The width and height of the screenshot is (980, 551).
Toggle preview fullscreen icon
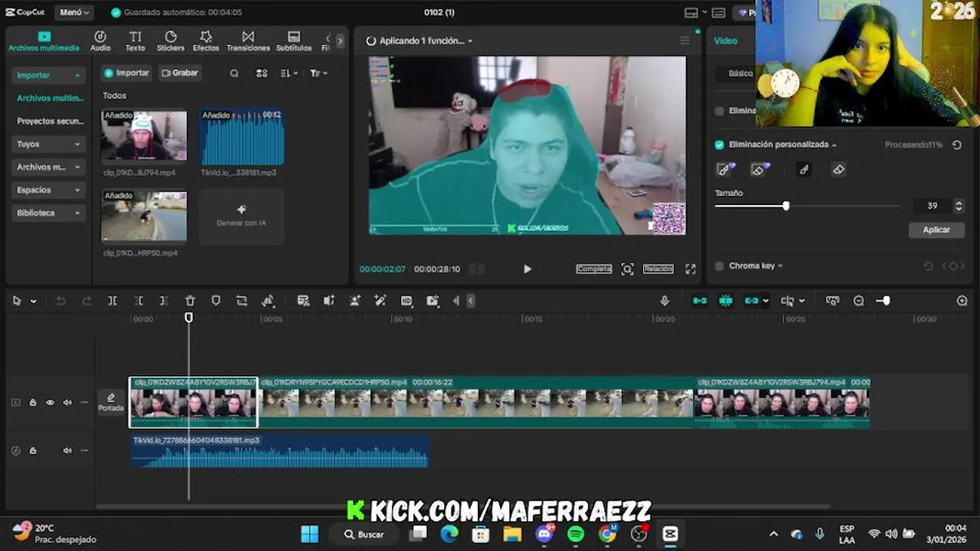[691, 269]
